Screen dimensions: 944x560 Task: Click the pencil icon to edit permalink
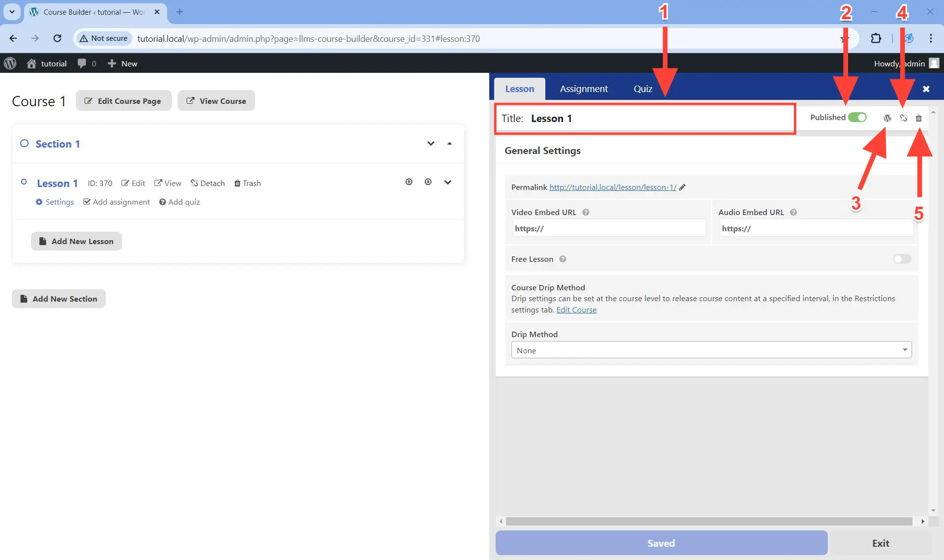click(682, 187)
